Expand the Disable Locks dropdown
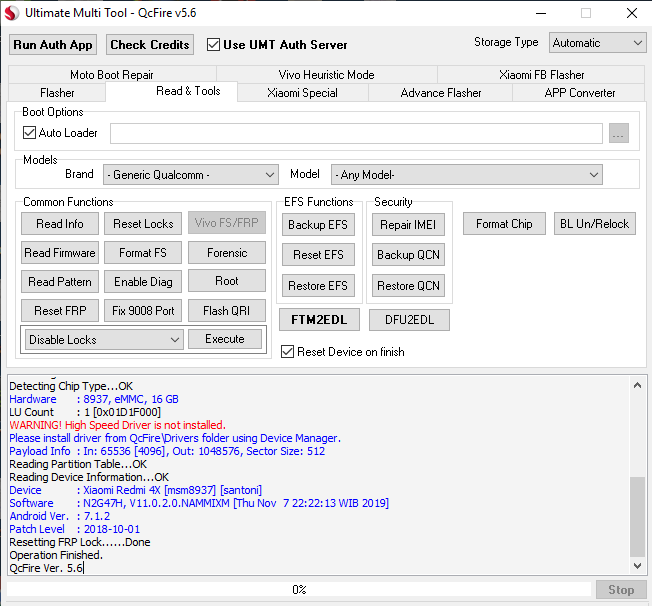This screenshot has height=606, width=652. 104,339
